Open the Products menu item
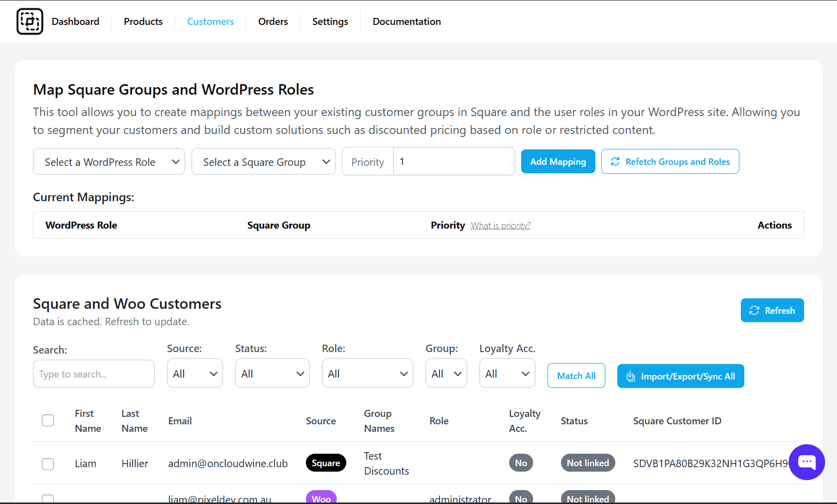Screen dimensions: 837x504 tap(143, 21)
